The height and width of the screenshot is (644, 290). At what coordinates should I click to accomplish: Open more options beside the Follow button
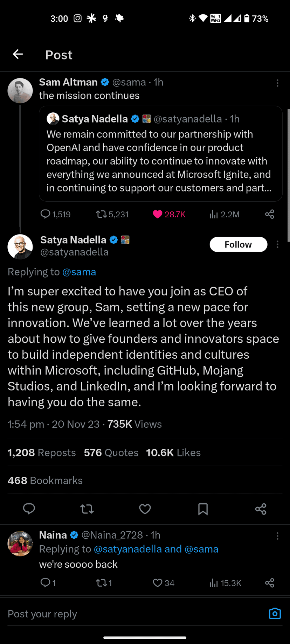[x=277, y=244]
